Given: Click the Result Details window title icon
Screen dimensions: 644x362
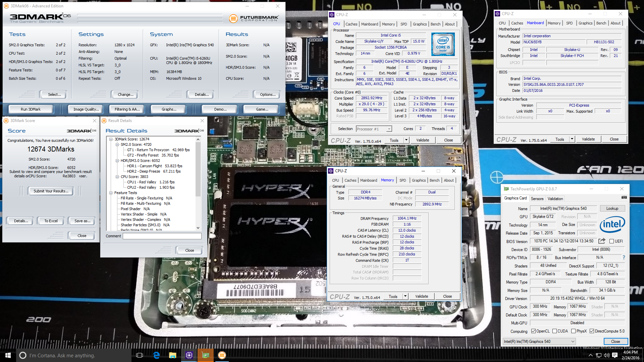Looking at the screenshot, I should [x=104, y=121].
